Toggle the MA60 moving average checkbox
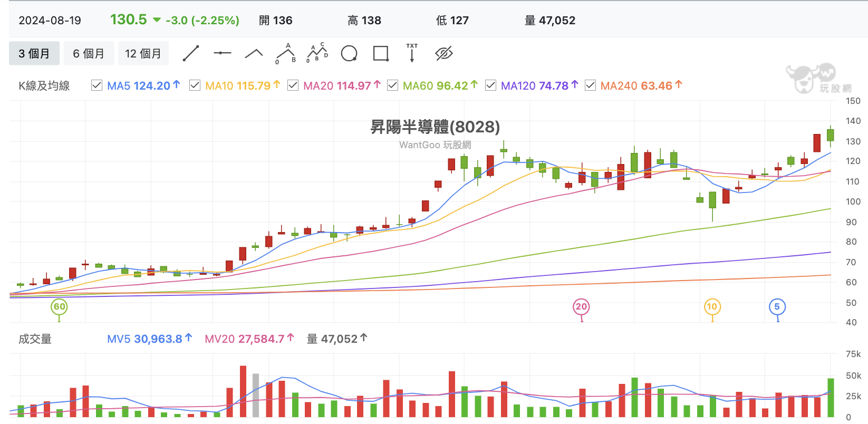 coord(392,85)
